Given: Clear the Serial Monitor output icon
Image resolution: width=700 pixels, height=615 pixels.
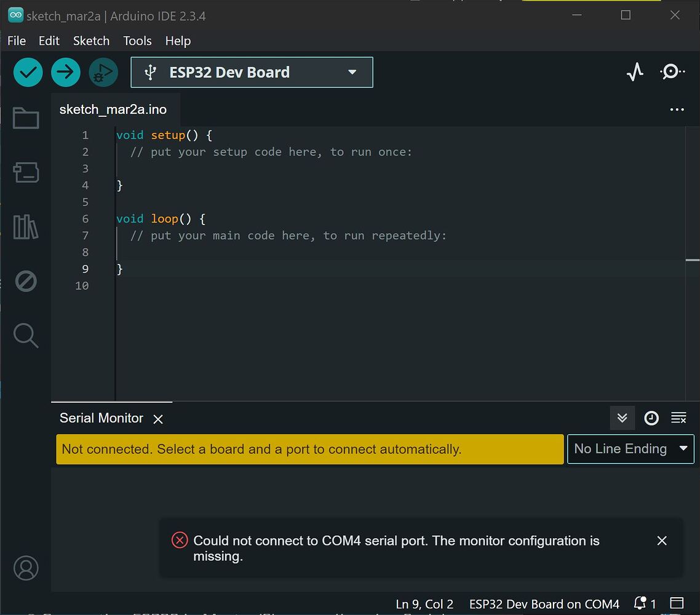Looking at the screenshot, I should (x=678, y=418).
